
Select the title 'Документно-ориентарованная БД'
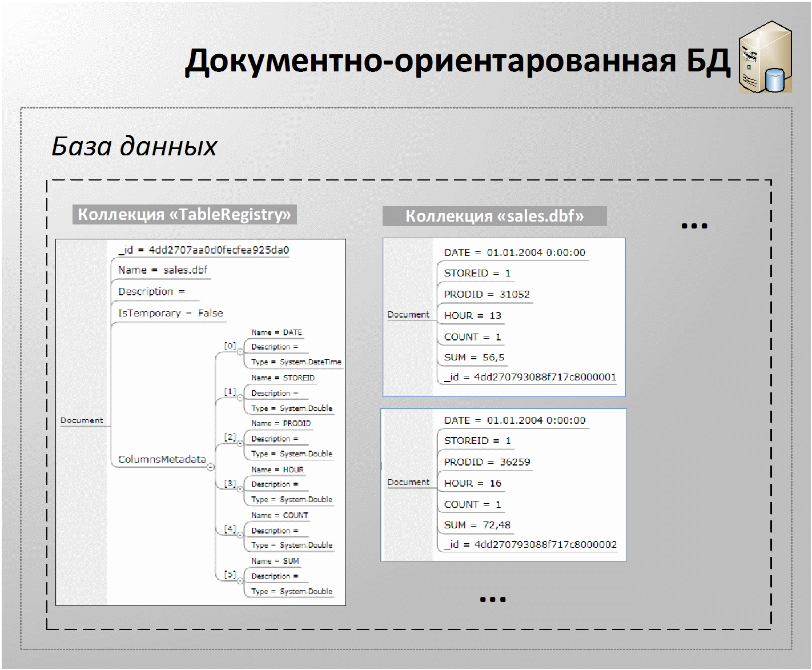point(457,62)
